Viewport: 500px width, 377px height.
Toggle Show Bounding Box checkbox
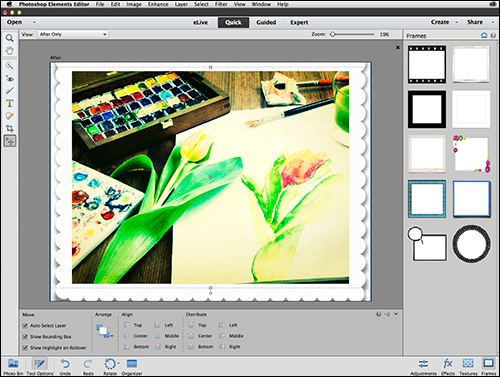tap(25, 337)
